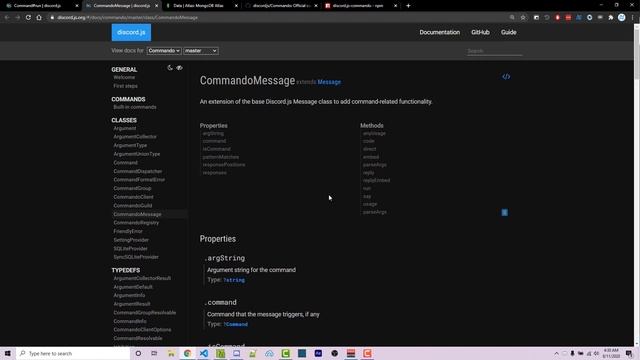The image size is (640, 360).
Task: Switch to the Atlas MongoDB tab
Action: [202, 6]
